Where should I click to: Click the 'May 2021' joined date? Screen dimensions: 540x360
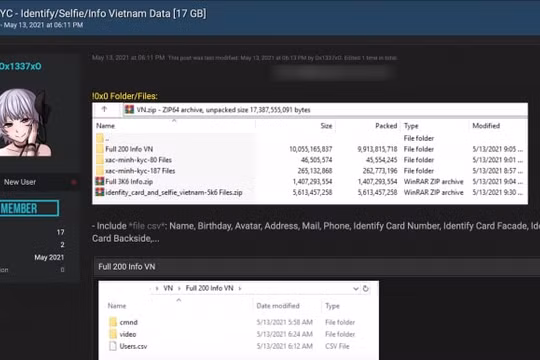[49, 257]
